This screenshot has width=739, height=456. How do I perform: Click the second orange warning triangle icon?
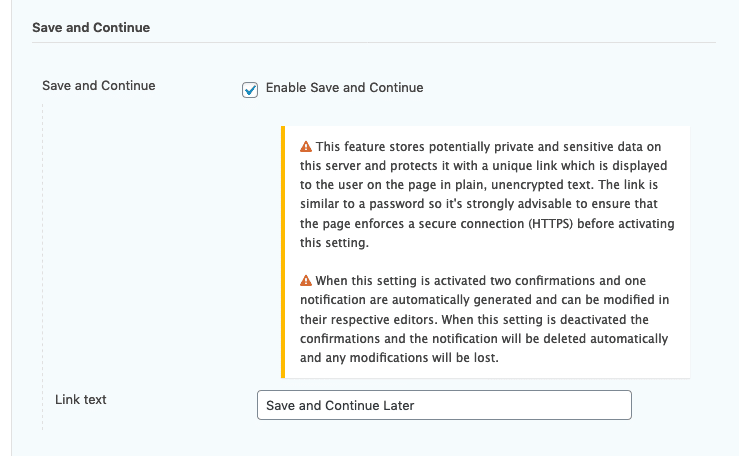(306, 281)
